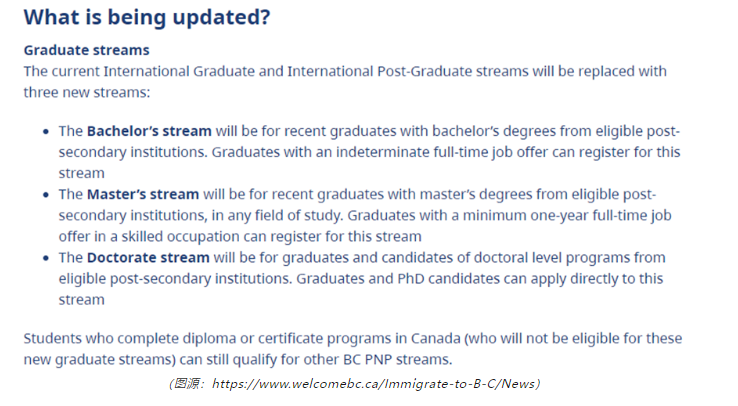This screenshot has height=406, width=738.
Task: Select the bold 'Doctorate stream' text
Action: 148,257
